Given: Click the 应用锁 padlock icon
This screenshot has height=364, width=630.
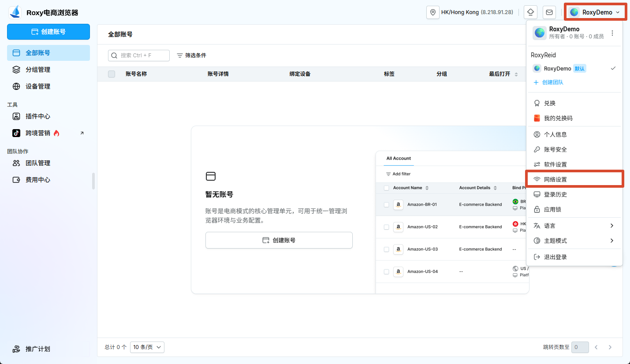Looking at the screenshot, I should tap(537, 209).
